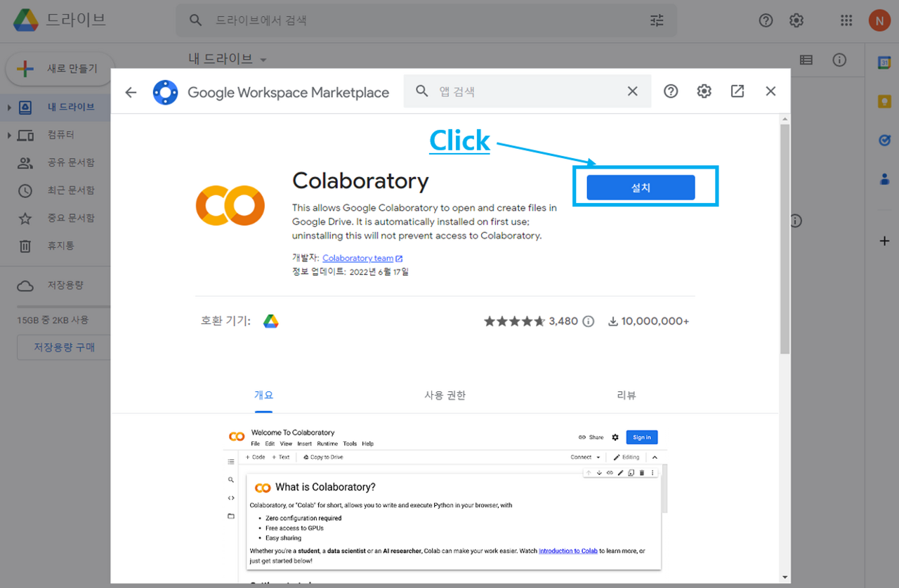Click the blue 설치 install button

coord(641,188)
